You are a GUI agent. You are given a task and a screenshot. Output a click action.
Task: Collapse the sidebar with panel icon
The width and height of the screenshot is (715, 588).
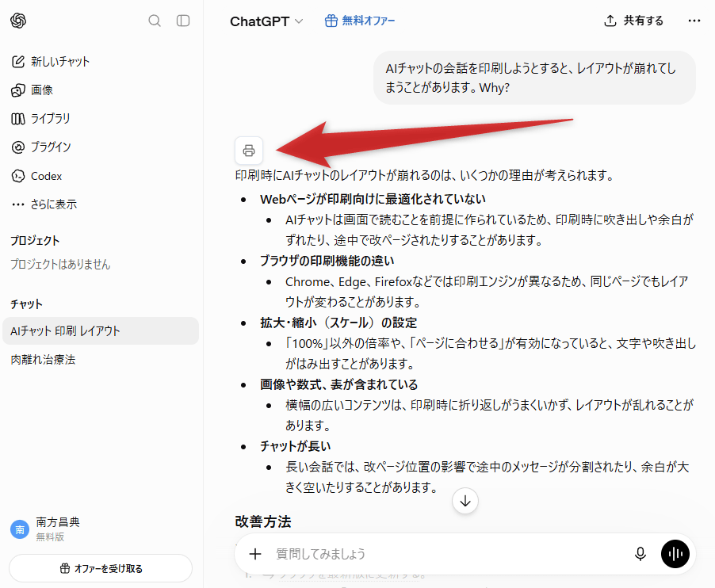click(183, 21)
